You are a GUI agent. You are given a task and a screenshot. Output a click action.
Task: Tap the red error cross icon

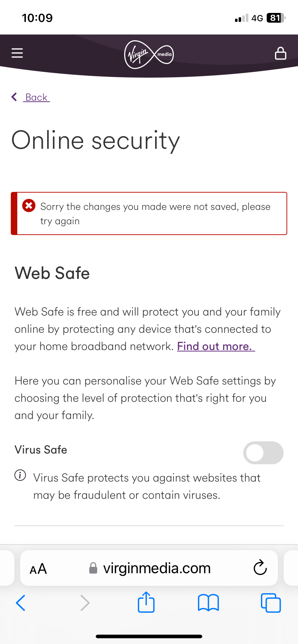(29, 206)
